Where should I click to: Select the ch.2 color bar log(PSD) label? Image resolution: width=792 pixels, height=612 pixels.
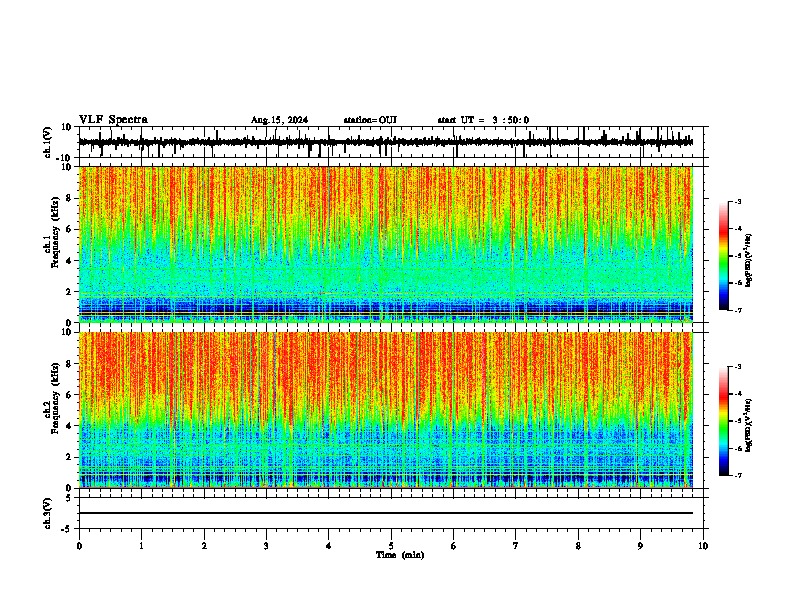[x=749, y=425]
